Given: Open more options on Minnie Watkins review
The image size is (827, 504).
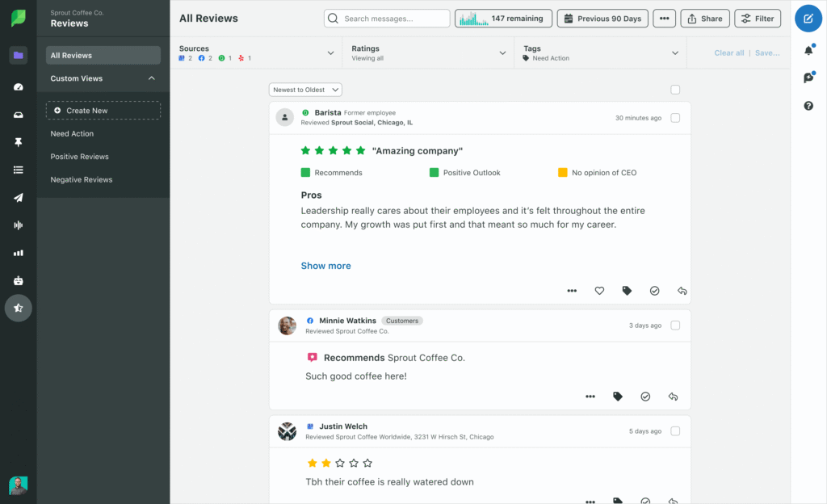Looking at the screenshot, I should pyautogui.click(x=590, y=397).
